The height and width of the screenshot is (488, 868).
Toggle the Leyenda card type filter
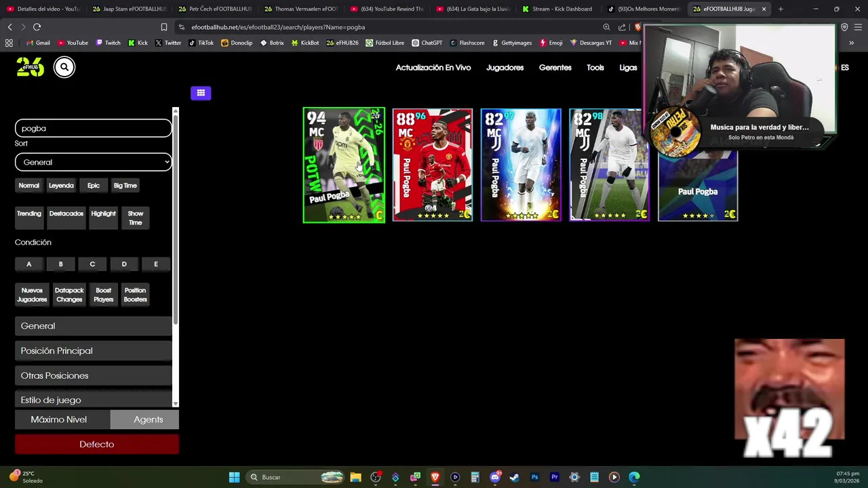click(x=61, y=186)
